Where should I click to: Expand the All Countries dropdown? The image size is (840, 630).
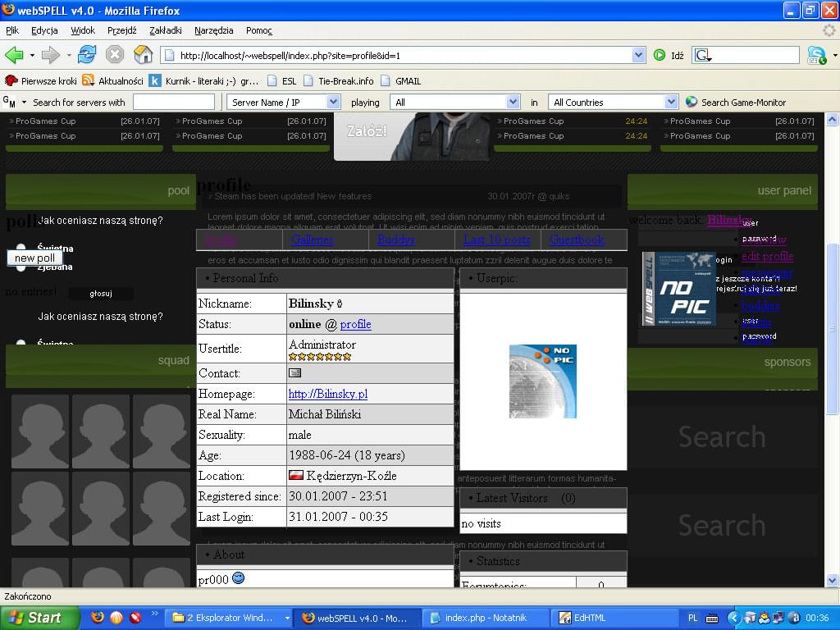point(614,102)
